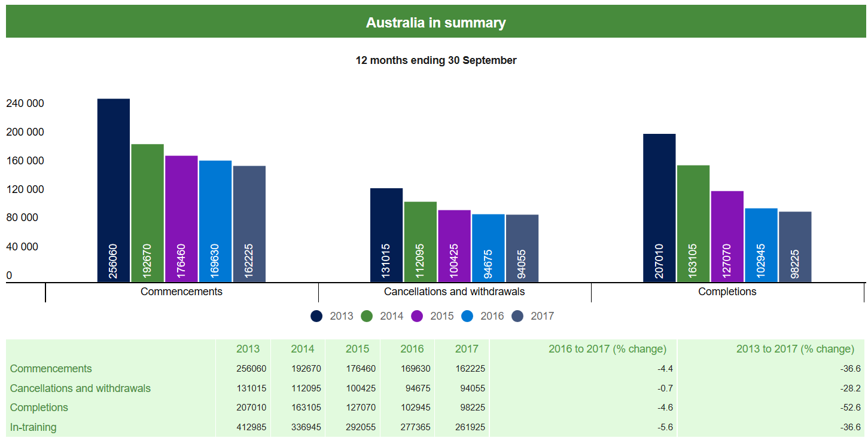The height and width of the screenshot is (438, 868).
Task: Click the -28.2 percent change cell
Action: (851, 388)
